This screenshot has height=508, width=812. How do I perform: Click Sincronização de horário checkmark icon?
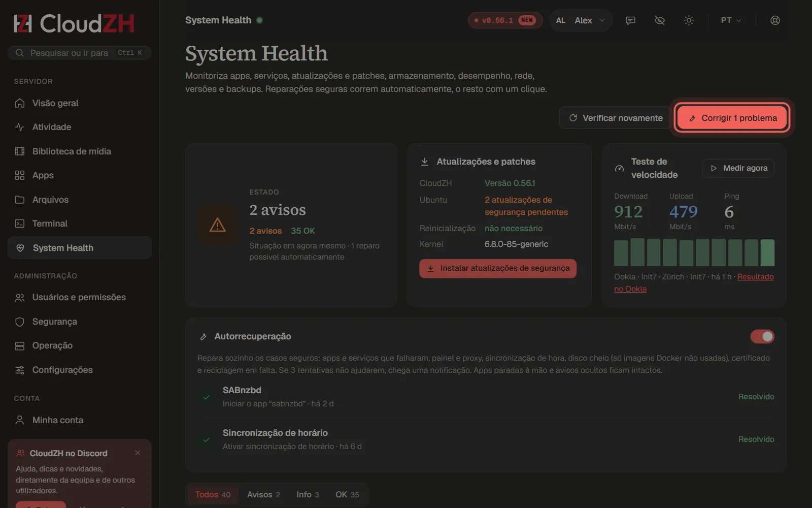tap(207, 440)
